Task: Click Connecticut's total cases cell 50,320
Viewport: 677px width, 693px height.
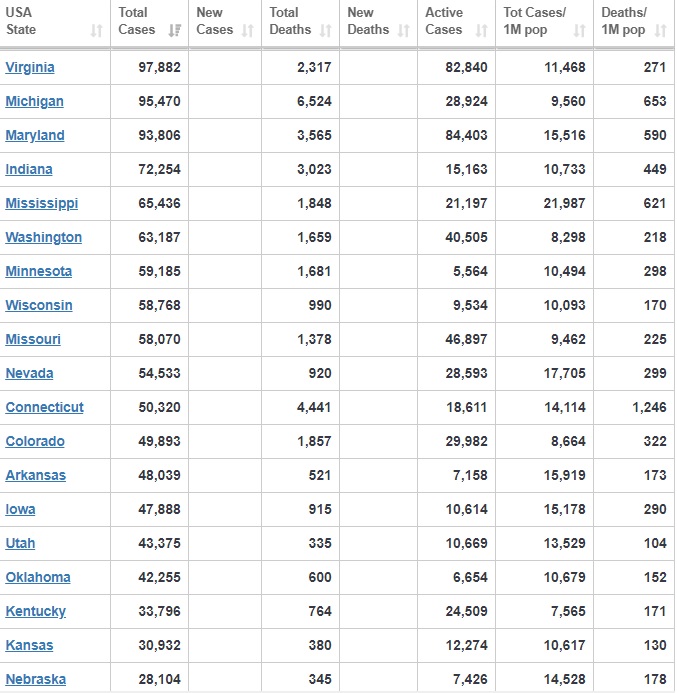Action: pos(159,408)
